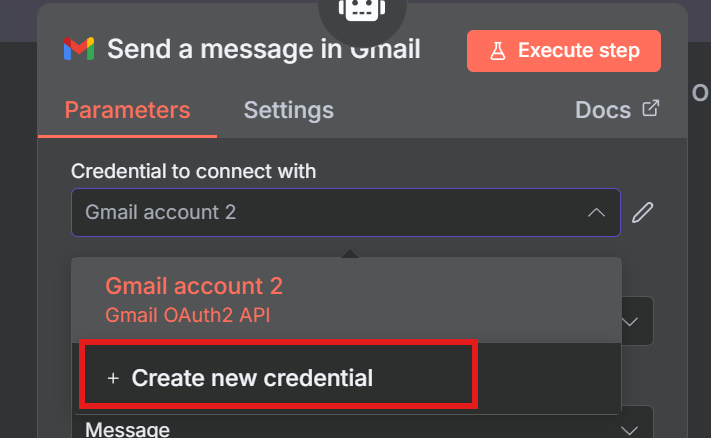Click the external link icon beside Docs
711x438 pixels.
651,109
